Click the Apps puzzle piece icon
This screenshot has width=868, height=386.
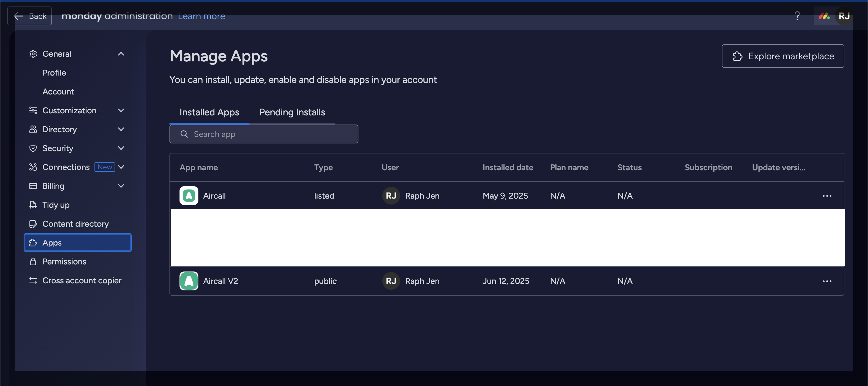point(33,243)
